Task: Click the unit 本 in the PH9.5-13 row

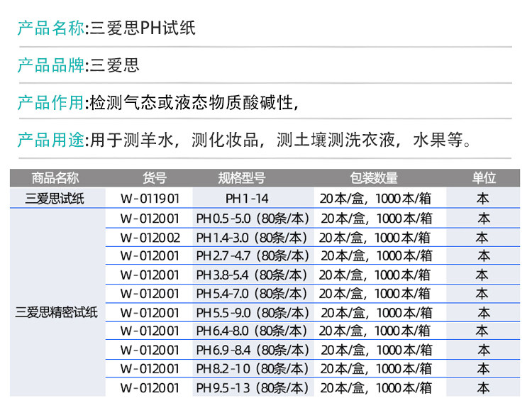Action: tap(483, 388)
